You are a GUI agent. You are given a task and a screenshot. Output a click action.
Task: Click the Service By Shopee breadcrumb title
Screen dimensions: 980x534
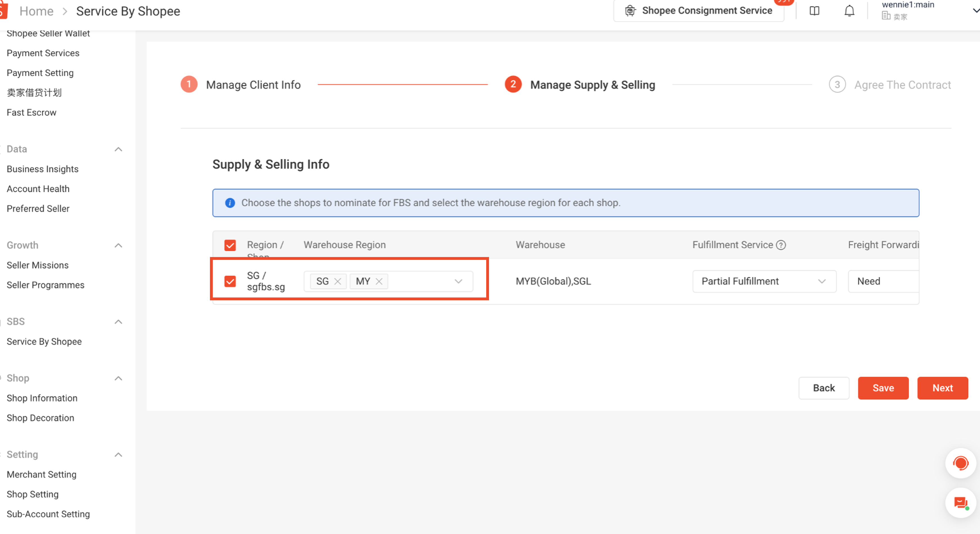(128, 11)
